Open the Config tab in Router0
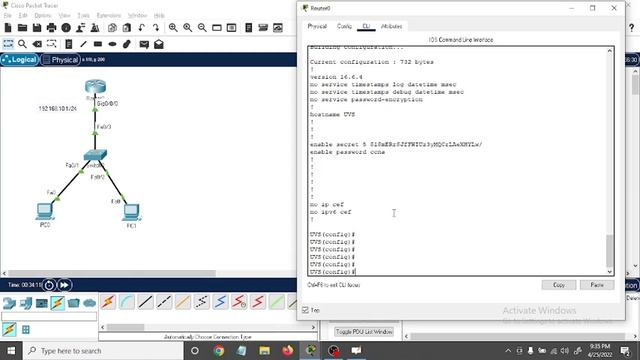Screen dimensions: 640x360 (344, 26)
